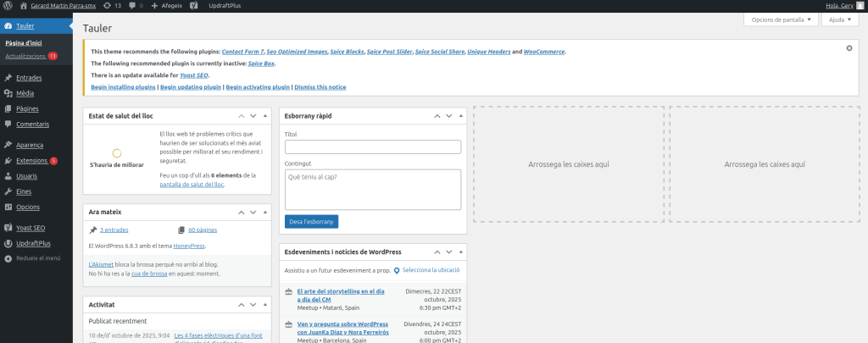Click the Desa l'esborrany button
The height and width of the screenshot is (343, 868).
312,221
